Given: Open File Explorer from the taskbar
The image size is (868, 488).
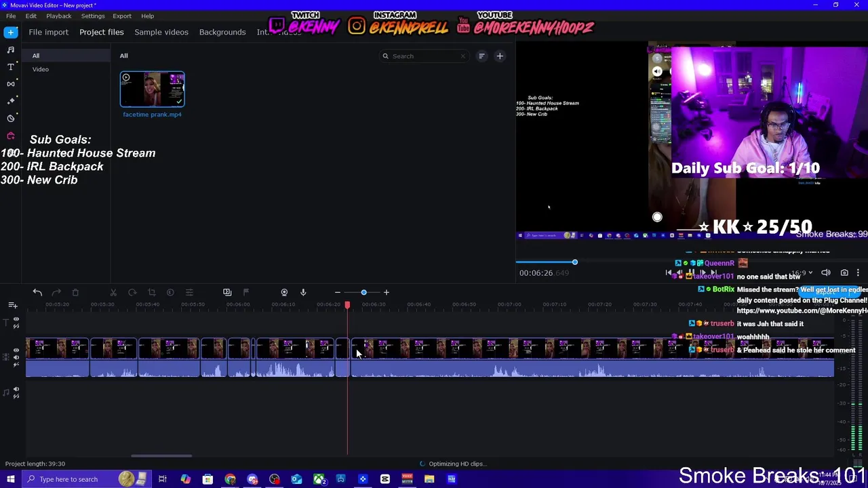Looking at the screenshot, I should pos(429,479).
